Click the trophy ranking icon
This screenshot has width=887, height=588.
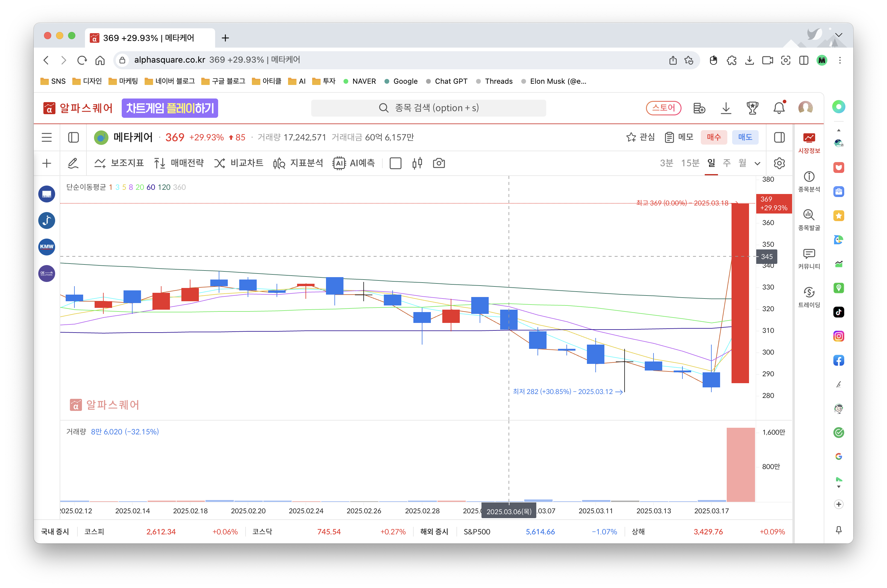point(752,108)
